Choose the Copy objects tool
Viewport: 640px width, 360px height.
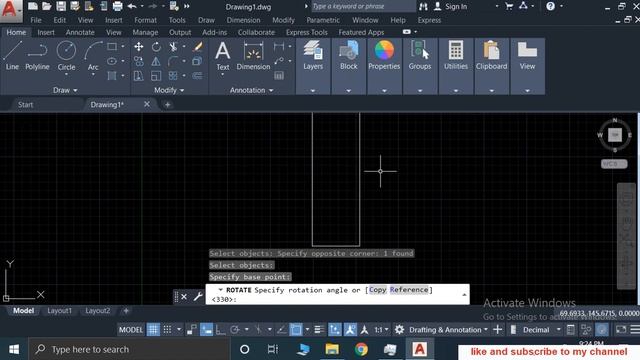pos(139,61)
